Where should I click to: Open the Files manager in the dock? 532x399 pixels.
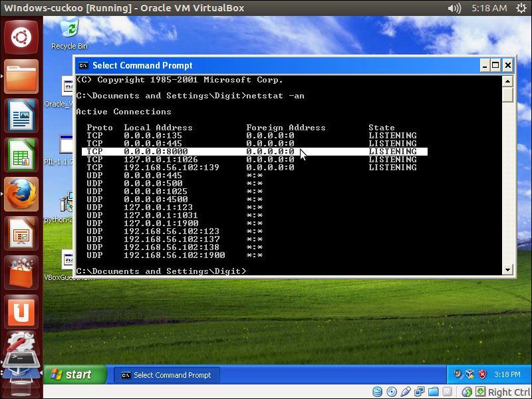[21, 76]
